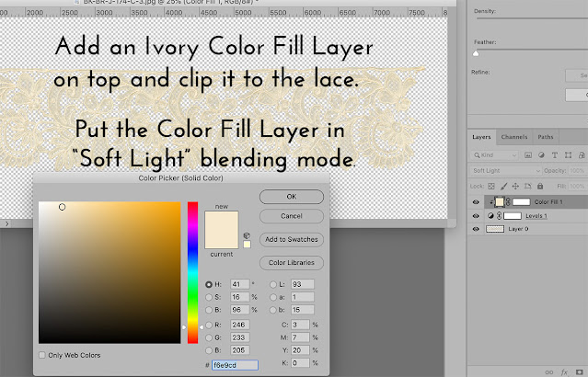Click the H value field showing 41
This screenshot has height=377, width=588.
(239, 284)
